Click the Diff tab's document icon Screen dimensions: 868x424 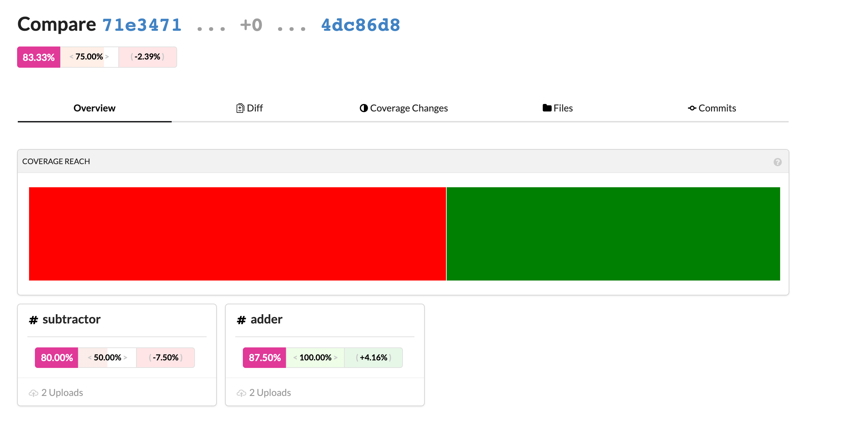(240, 108)
